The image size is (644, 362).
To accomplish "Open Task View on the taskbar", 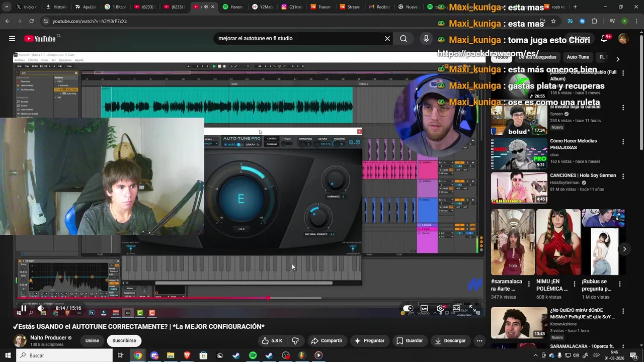I will 121,355.
